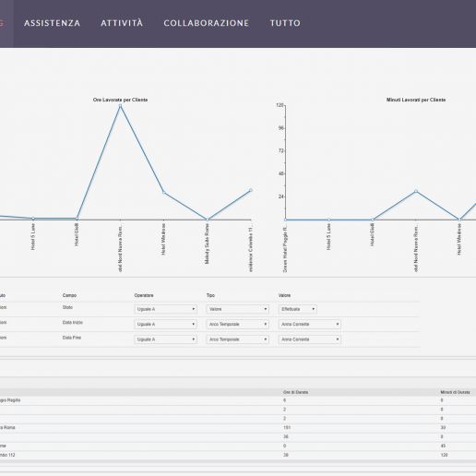Viewport: 476px width, 476px height.
Task: Open Operatore dropdown in the Data Inizio row
Action: click(166, 324)
